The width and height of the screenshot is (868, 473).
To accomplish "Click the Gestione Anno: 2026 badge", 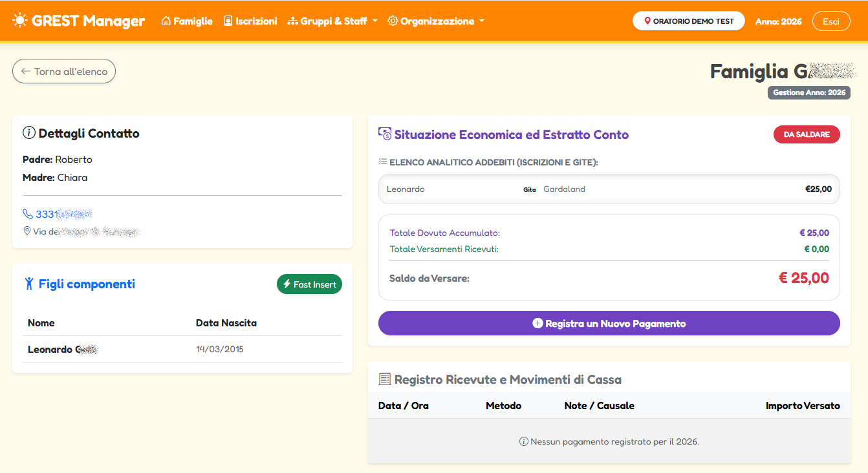I will coord(809,92).
